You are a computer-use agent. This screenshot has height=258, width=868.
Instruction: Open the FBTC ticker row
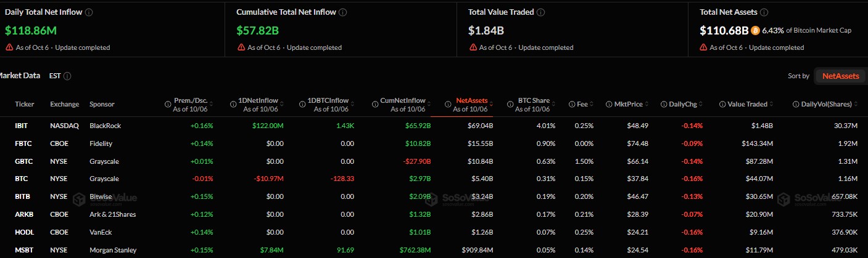coord(434,143)
